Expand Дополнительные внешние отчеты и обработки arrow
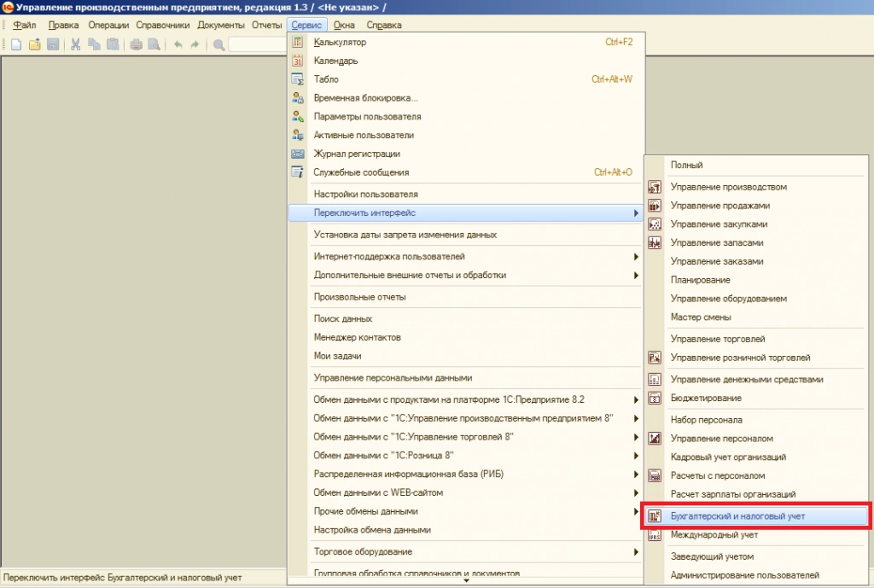The image size is (874, 588). coord(635,275)
